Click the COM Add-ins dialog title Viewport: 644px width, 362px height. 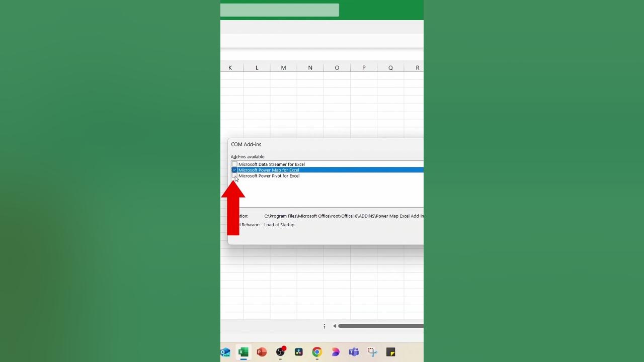click(246, 144)
